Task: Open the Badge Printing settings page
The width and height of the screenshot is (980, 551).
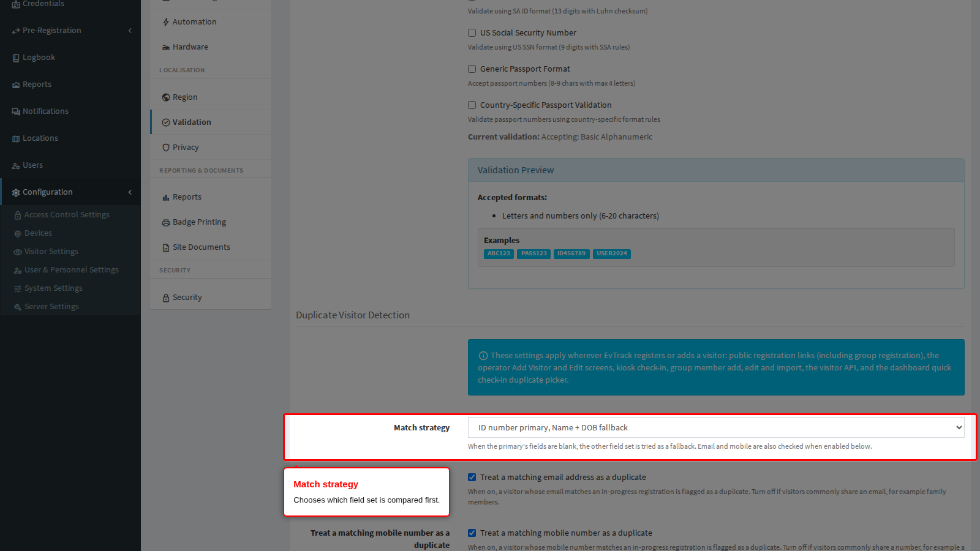Action: (x=211, y=222)
